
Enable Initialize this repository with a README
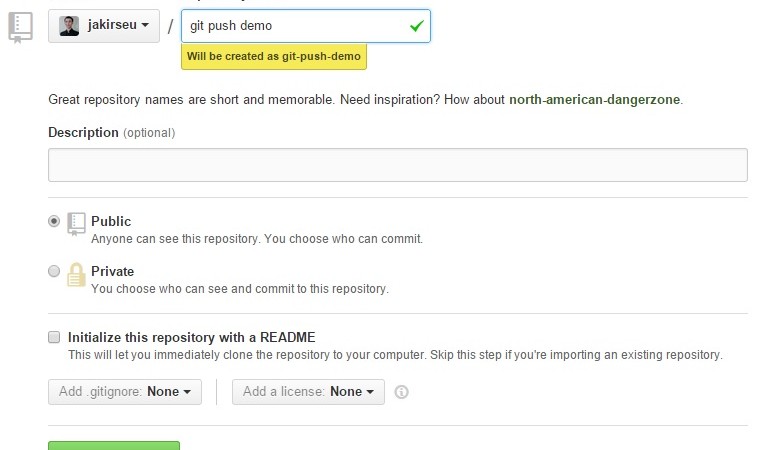click(x=54, y=338)
